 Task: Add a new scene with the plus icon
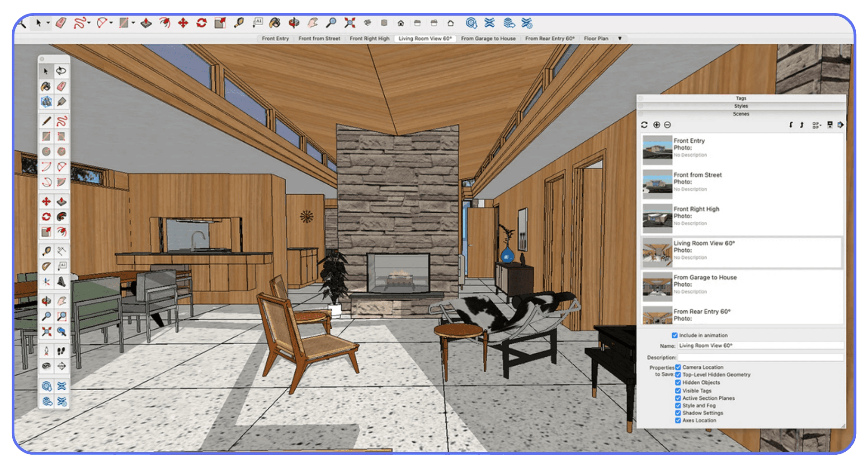(656, 125)
